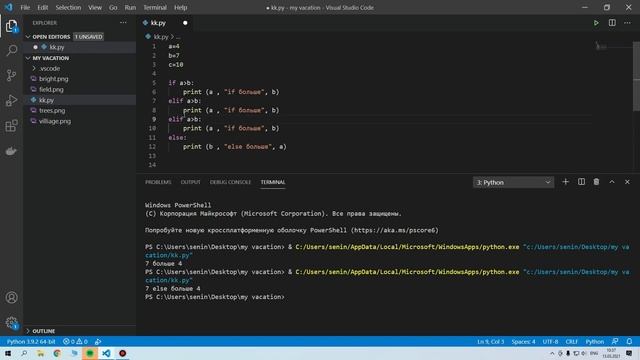Image resolution: width=640 pixels, height=360 pixels.
Task: Open the File menu
Action: 25,7
